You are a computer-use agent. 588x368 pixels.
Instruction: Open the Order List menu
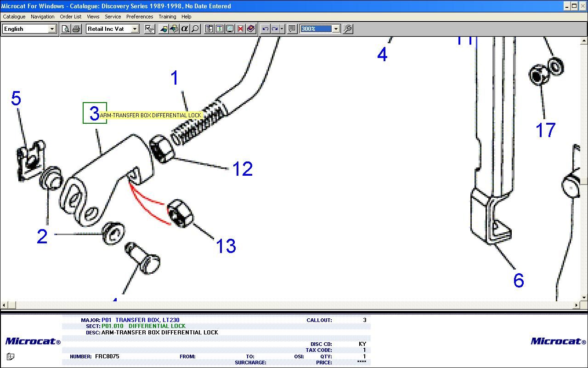(x=71, y=17)
